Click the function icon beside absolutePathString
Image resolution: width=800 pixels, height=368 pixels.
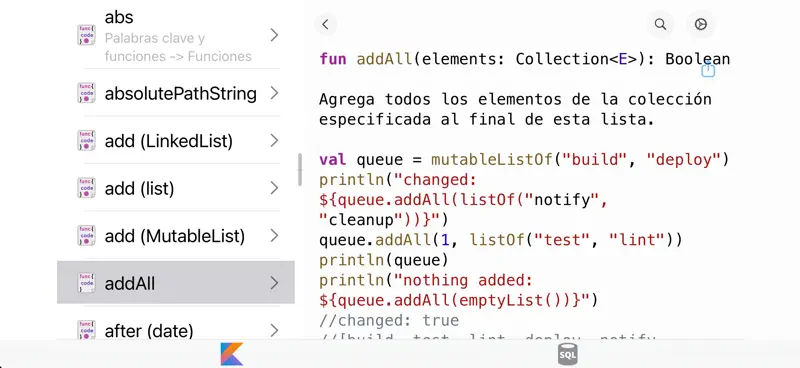click(86, 93)
